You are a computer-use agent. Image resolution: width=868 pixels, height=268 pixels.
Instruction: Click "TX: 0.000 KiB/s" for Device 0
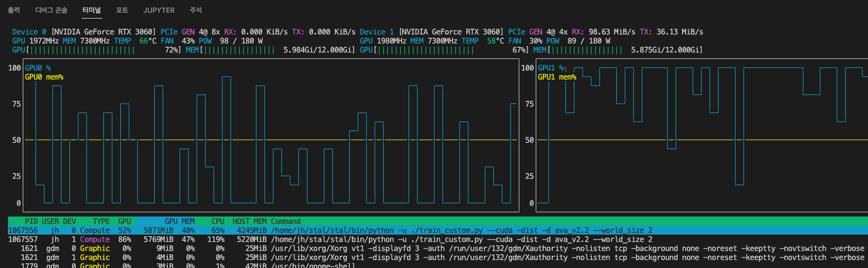click(x=324, y=32)
